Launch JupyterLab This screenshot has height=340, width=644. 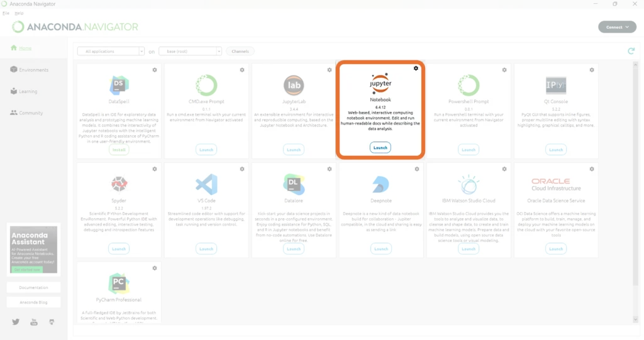pos(294,150)
